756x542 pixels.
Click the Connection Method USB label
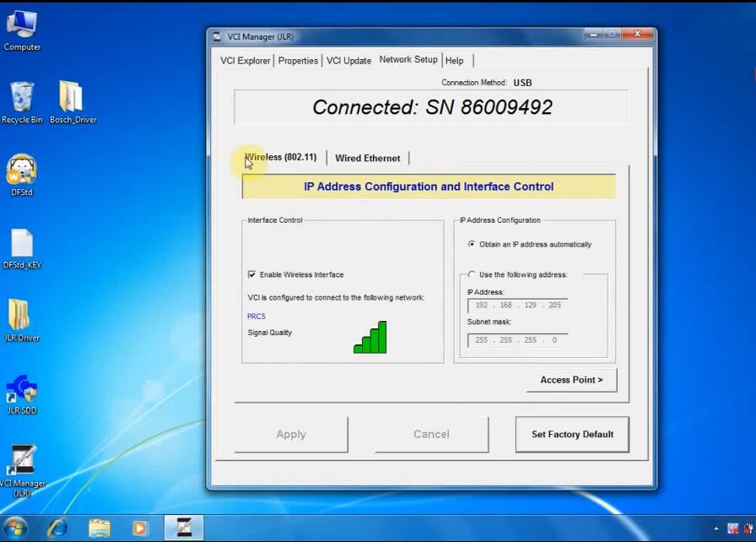click(486, 83)
